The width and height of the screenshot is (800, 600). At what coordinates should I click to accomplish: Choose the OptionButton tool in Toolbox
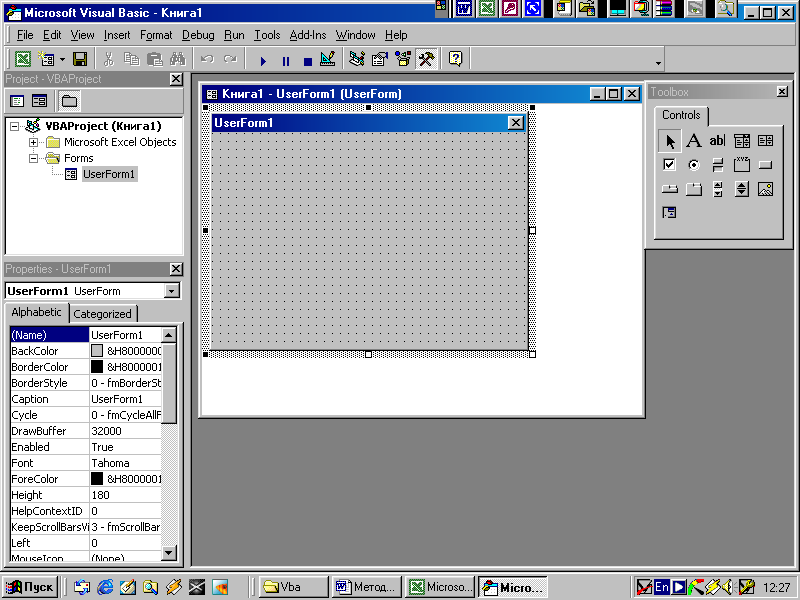pyautogui.click(x=693, y=165)
